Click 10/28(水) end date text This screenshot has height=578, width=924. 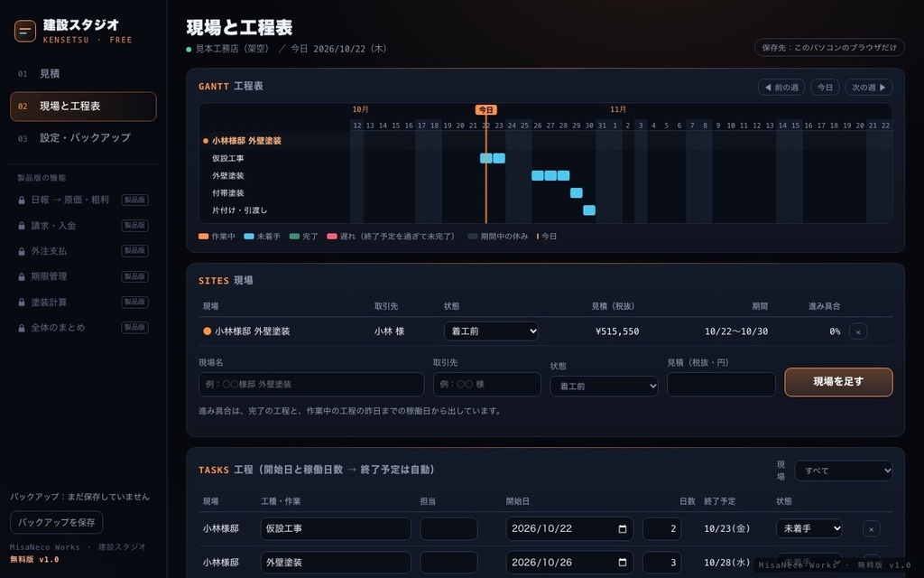[x=726, y=563]
